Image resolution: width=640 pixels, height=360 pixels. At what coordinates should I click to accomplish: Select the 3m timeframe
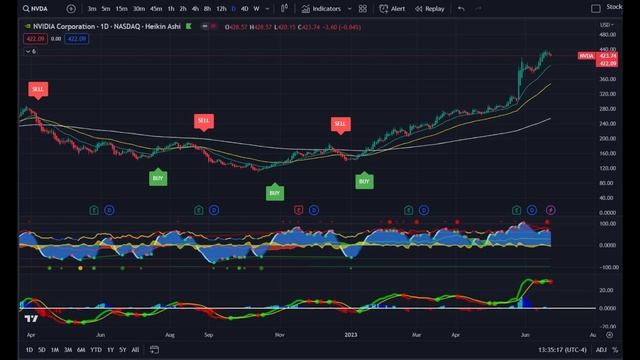[92, 9]
